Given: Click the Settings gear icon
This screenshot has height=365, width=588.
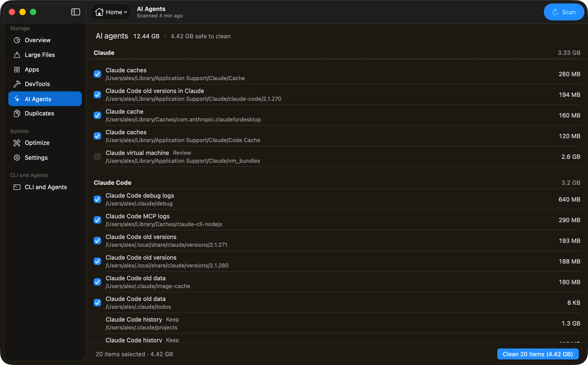Looking at the screenshot, I should point(17,158).
